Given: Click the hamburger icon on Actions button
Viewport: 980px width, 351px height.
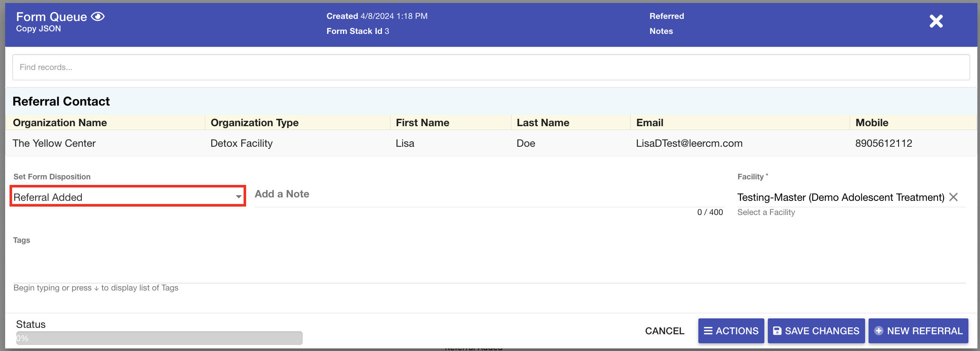Looking at the screenshot, I should pyautogui.click(x=708, y=331).
